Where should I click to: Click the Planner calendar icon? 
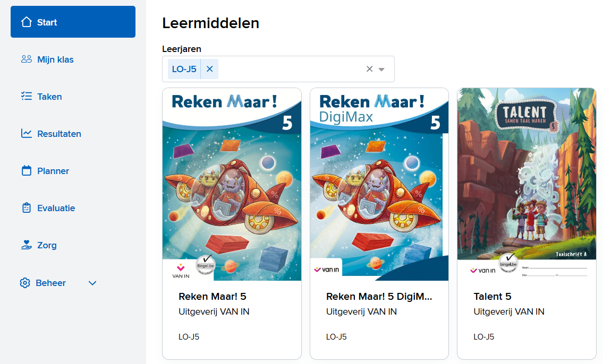point(27,171)
